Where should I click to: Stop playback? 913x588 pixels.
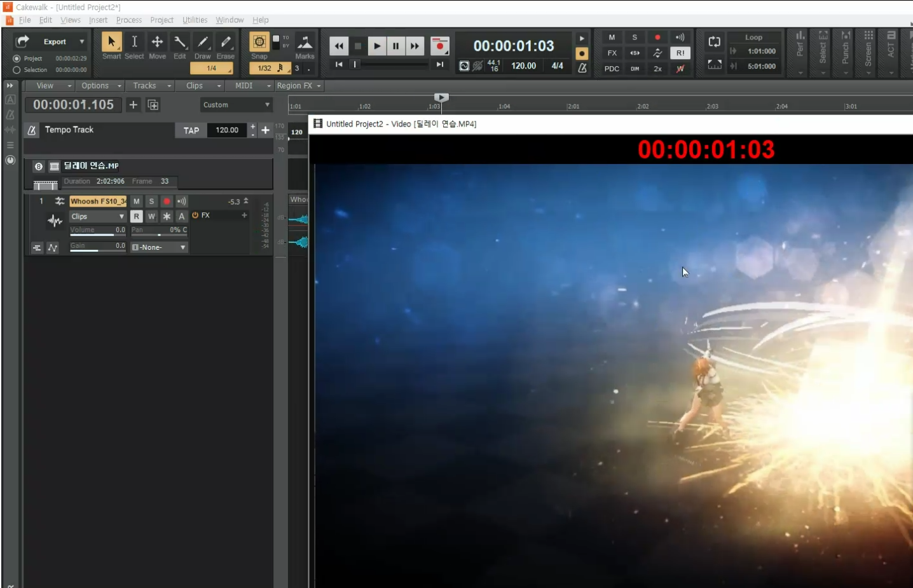click(358, 46)
